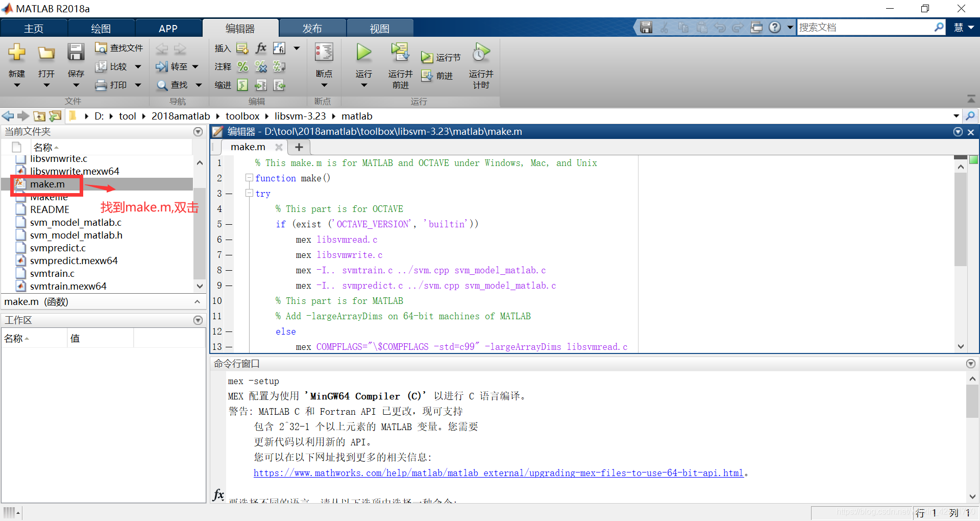Expand the 比较 (Compare) dropdown
980x521 pixels.
click(x=138, y=66)
